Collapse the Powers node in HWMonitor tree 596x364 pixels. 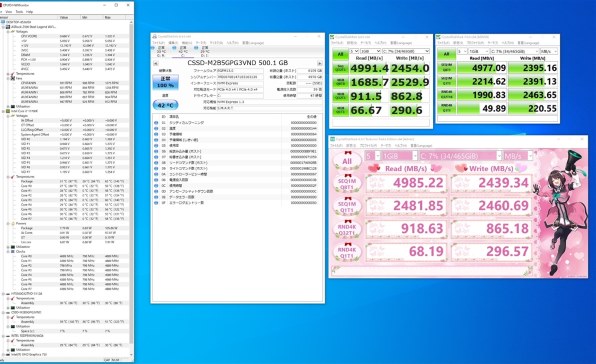point(8,223)
